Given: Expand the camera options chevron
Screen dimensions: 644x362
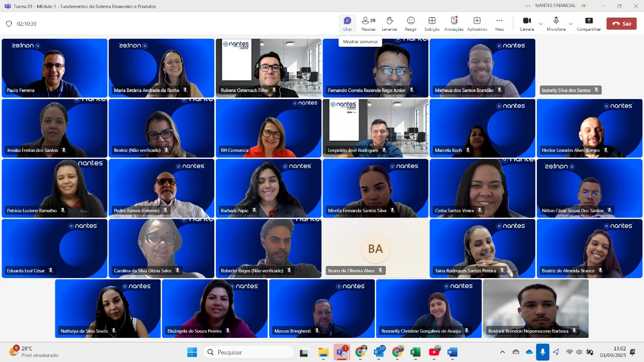Looking at the screenshot, I should coord(541,24).
